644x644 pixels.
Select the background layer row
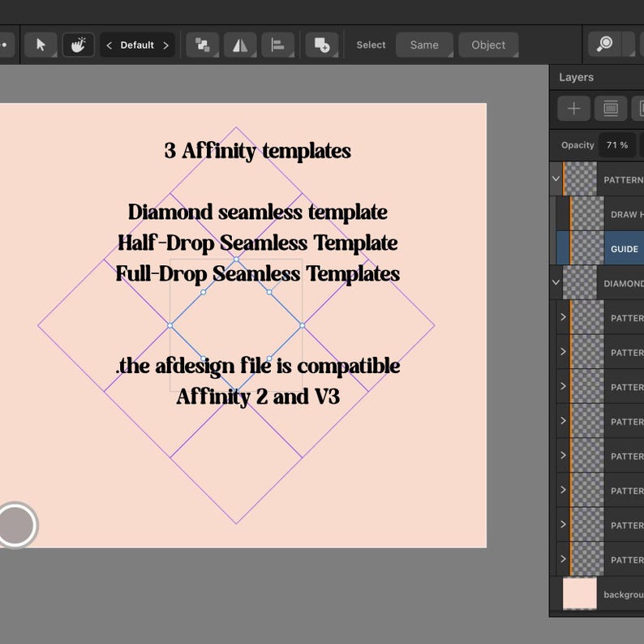point(597,594)
